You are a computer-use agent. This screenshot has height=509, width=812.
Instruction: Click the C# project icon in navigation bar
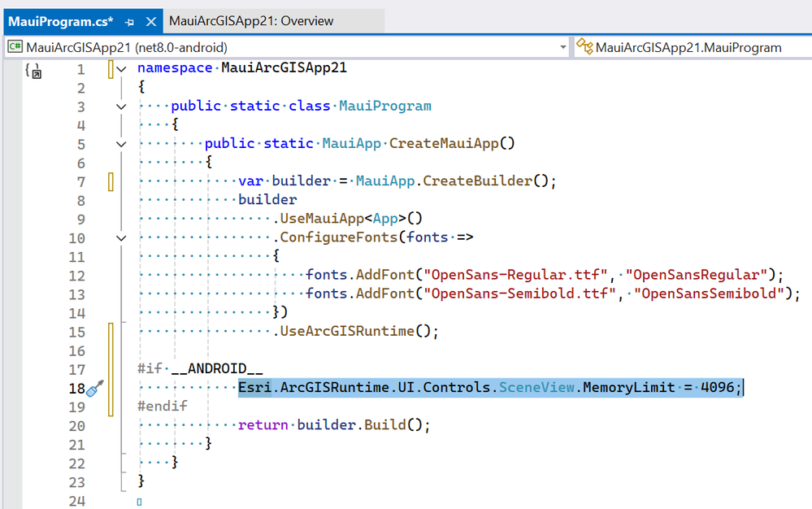point(15,47)
